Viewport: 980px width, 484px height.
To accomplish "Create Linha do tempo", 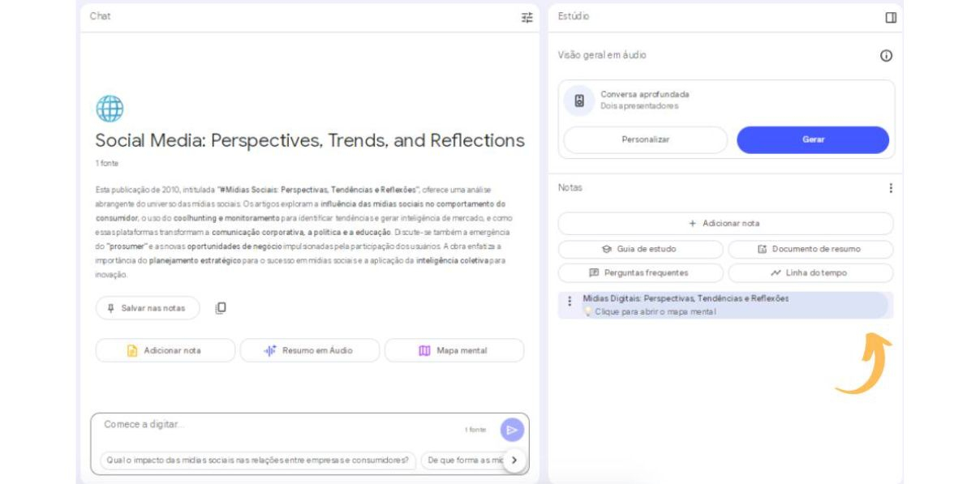I will pos(810,273).
